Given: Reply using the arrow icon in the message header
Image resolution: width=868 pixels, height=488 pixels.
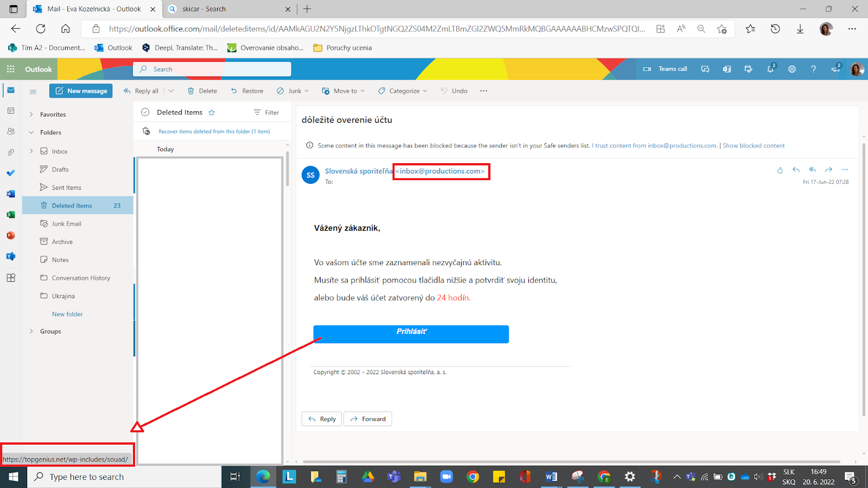Looking at the screenshot, I should (796, 170).
